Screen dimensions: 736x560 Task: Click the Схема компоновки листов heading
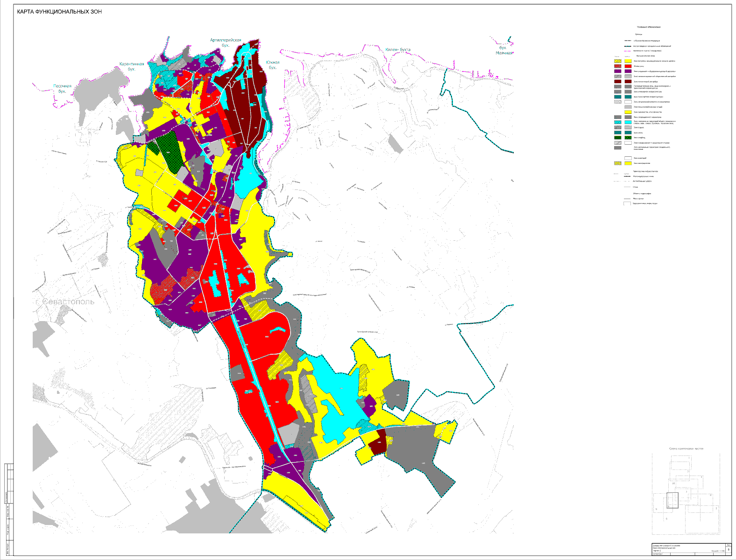pyautogui.click(x=686, y=449)
